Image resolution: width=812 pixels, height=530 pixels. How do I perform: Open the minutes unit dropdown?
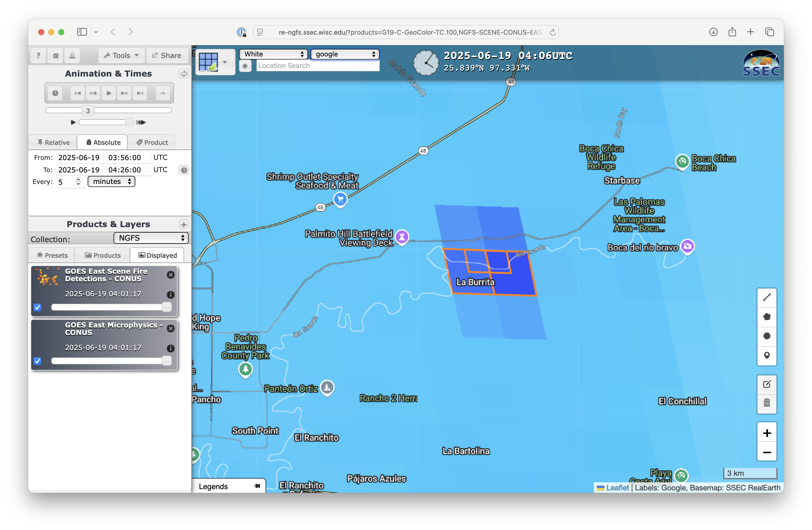coord(111,182)
